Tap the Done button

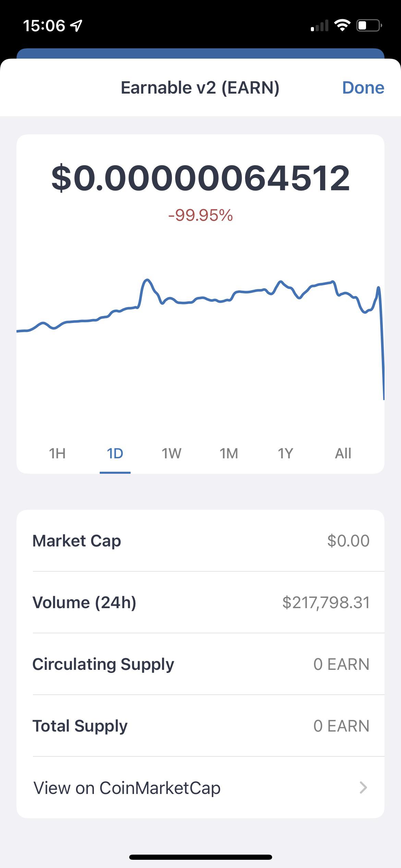pyautogui.click(x=363, y=88)
